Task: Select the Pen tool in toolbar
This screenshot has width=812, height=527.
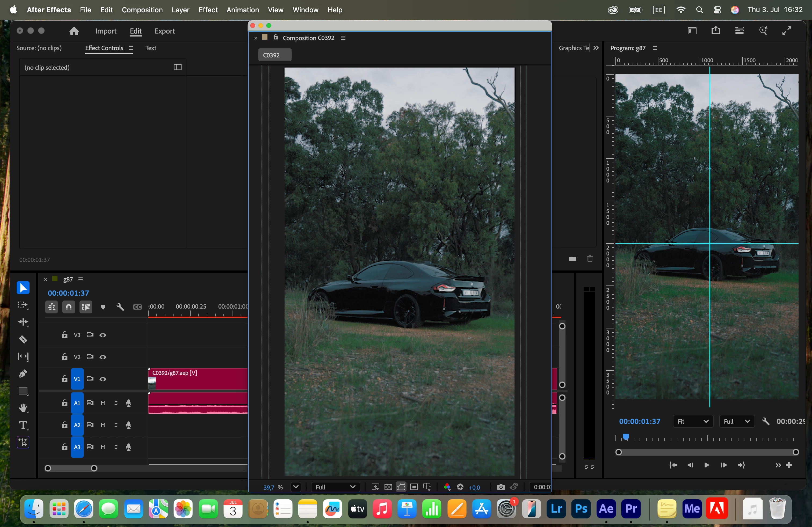Action: (23, 374)
